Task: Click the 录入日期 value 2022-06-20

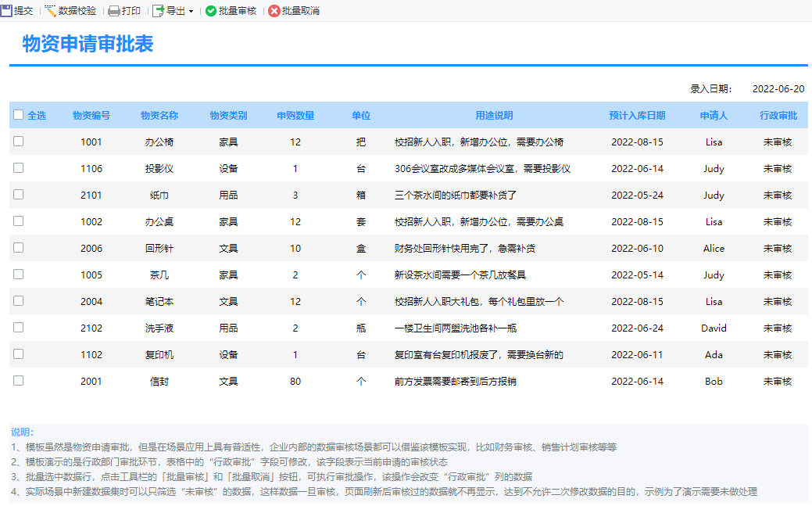Action: (x=778, y=89)
